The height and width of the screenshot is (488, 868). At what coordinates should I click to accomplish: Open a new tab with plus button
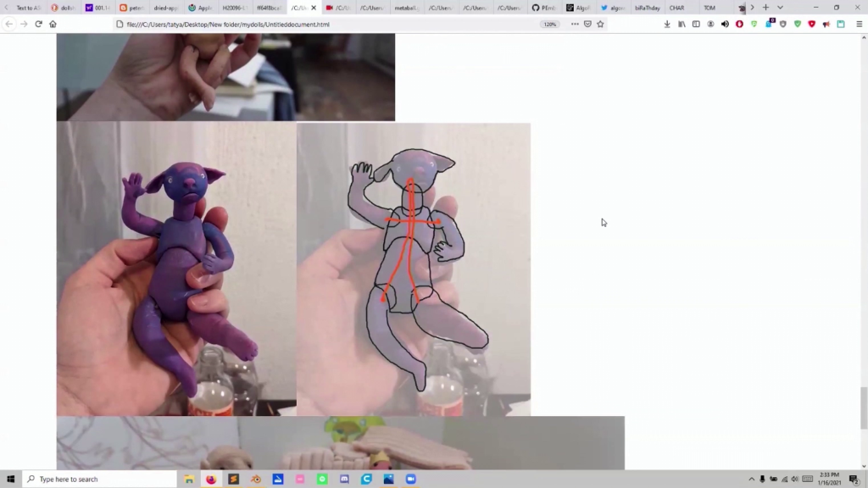tap(765, 8)
